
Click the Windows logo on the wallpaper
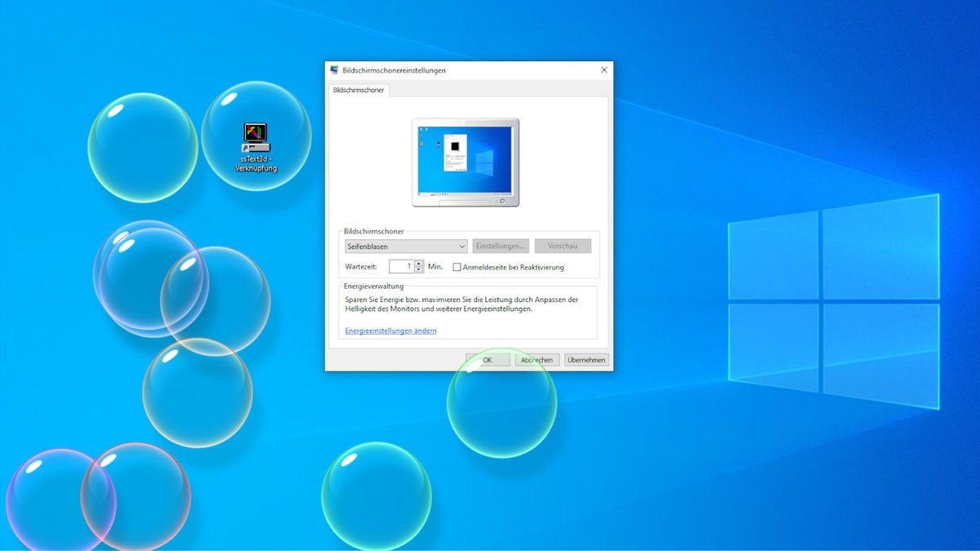point(833,314)
